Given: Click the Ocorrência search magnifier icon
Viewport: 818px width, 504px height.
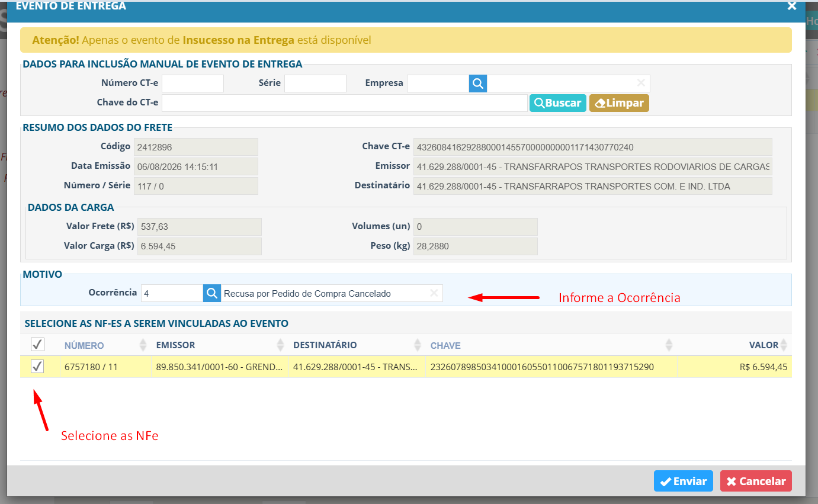Looking at the screenshot, I should 212,293.
